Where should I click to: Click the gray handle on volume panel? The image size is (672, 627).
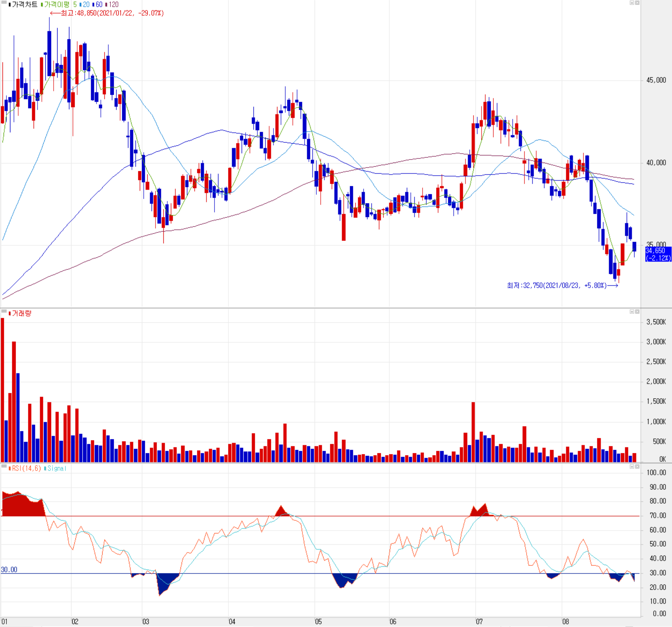[4, 311]
